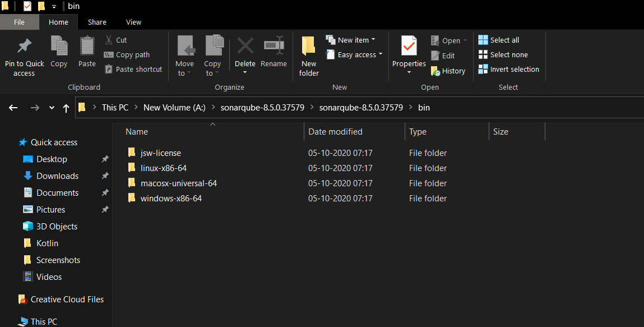Click the Paste ribbon button
Viewport: 644px width, 327px height.
coord(87,52)
